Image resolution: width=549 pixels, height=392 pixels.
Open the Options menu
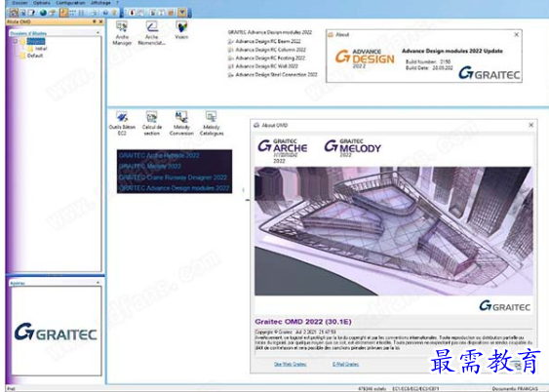(x=42, y=3)
